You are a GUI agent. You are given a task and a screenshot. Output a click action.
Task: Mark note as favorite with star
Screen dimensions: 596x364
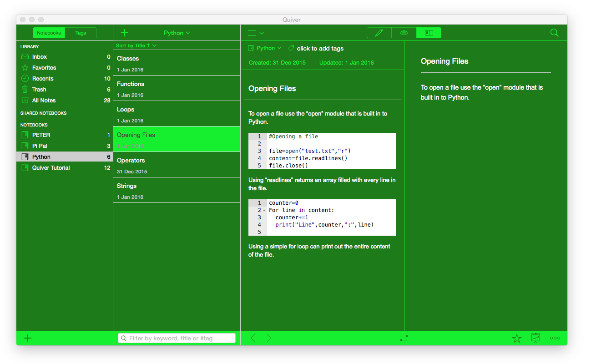click(x=516, y=338)
